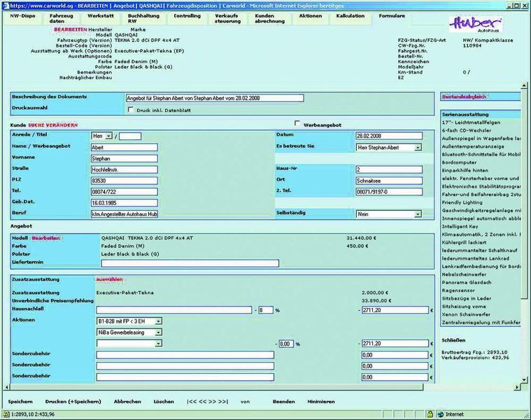Click the PLZ field with 83530
The image size is (531, 420).
tap(125, 181)
